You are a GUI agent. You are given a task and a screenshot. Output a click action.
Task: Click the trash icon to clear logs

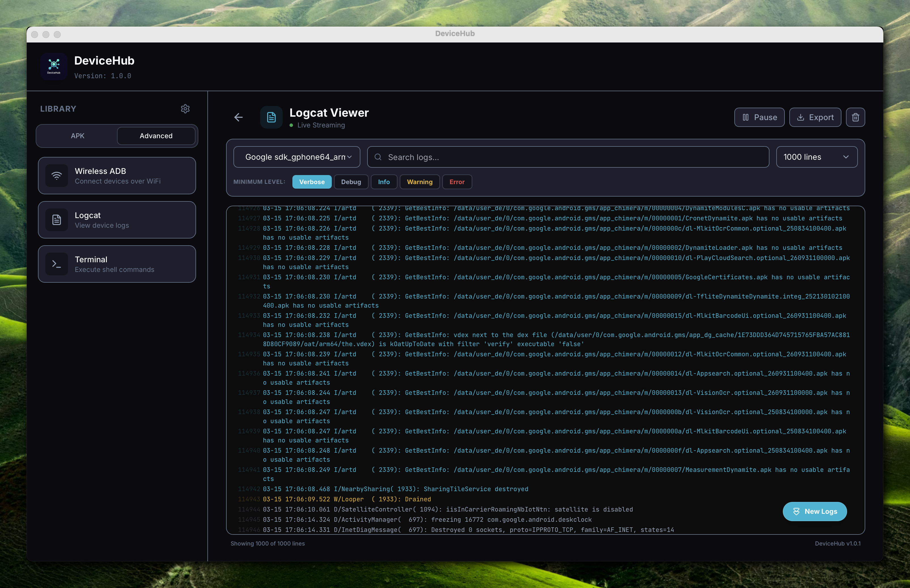855,117
